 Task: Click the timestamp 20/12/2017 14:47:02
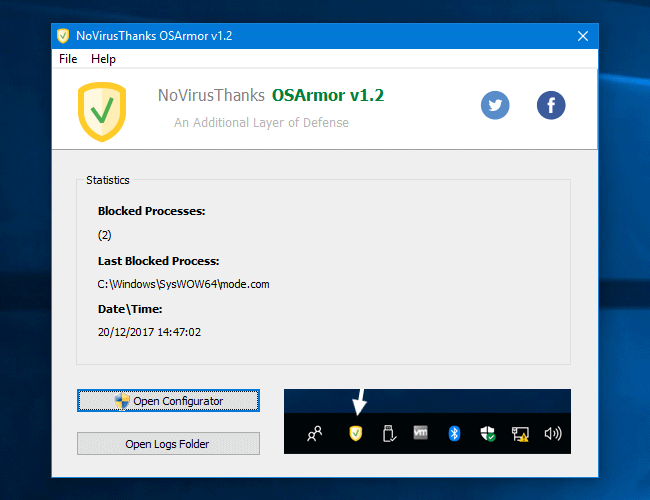(149, 332)
